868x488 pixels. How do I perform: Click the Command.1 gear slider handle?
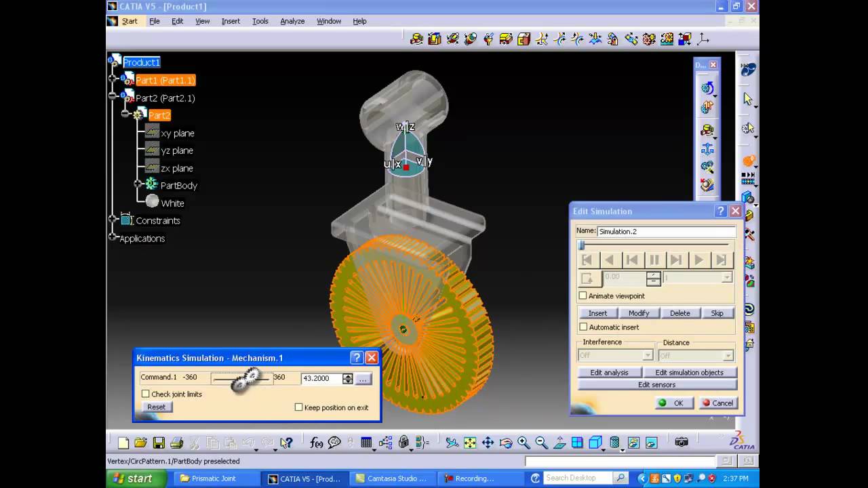[245, 379]
